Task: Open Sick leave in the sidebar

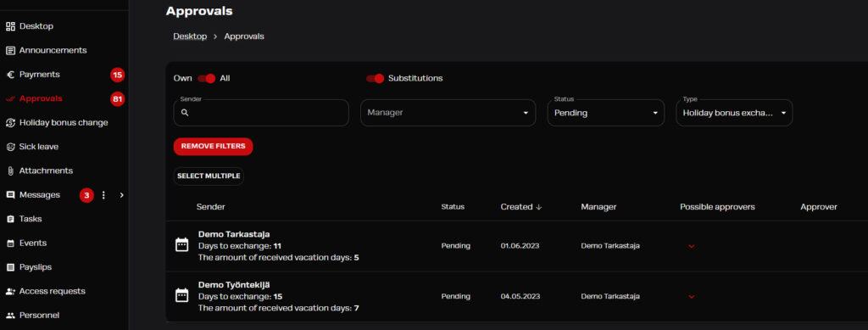Action: click(x=39, y=147)
